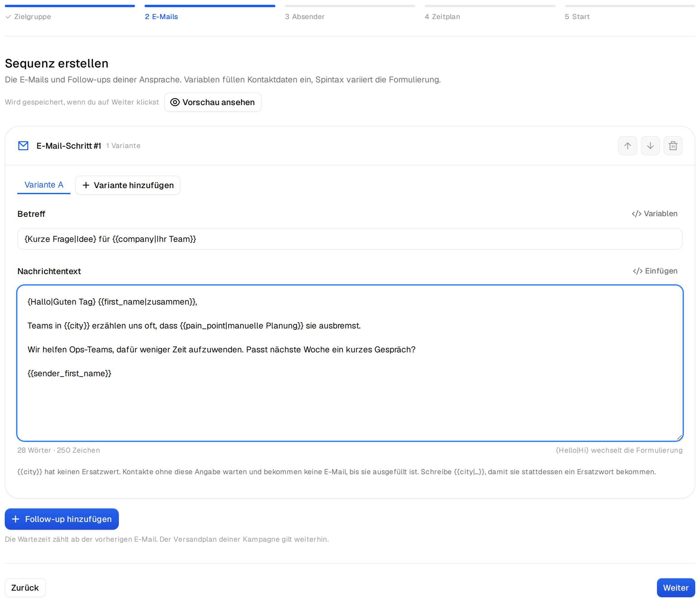700x602 pixels.
Task: Continue with the Weiter button
Action: click(676, 587)
